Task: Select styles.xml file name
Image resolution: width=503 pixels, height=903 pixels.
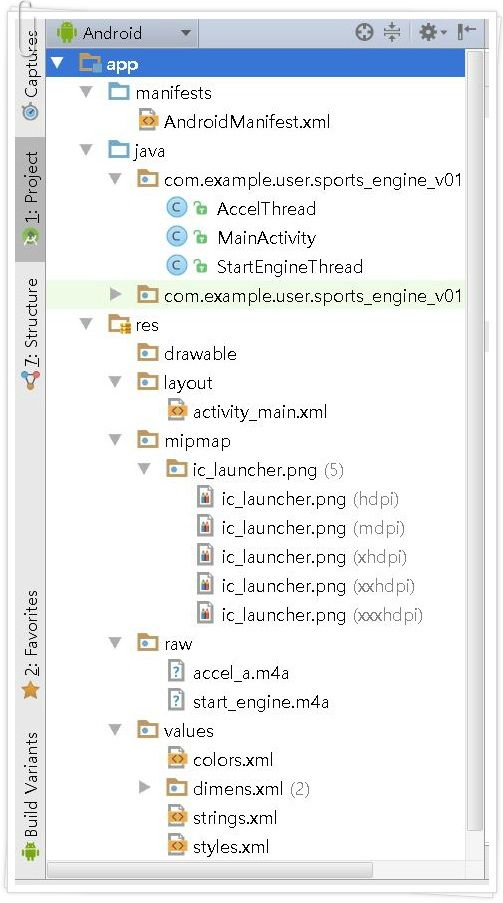Action: coord(231,847)
